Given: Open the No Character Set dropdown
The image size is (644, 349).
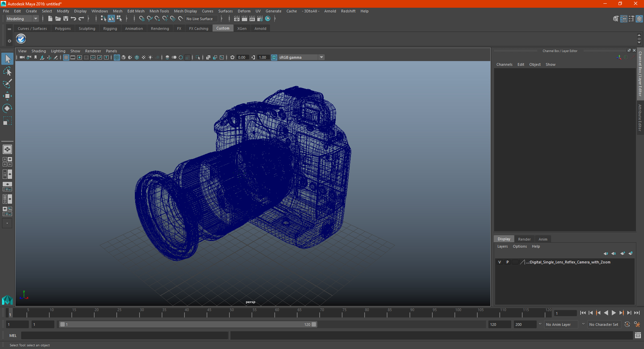Looking at the screenshot, I should (x=604, y=325).
